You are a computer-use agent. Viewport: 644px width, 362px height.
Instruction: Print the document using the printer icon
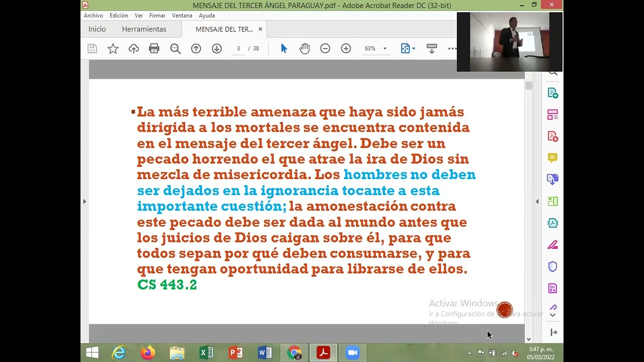[154, 49]
